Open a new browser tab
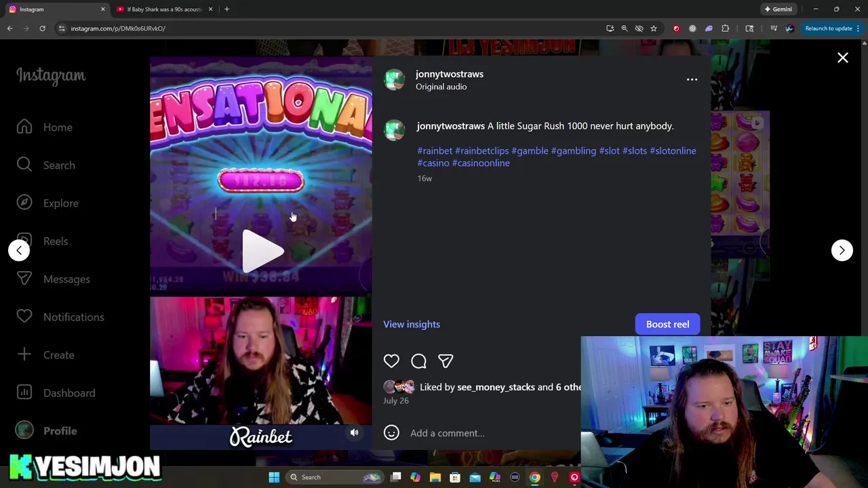 (x=226, y=9)
